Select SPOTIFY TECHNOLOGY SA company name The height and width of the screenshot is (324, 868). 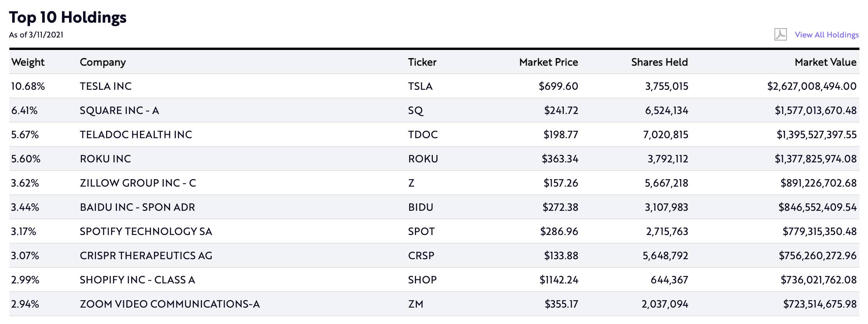tap(146, 231)
